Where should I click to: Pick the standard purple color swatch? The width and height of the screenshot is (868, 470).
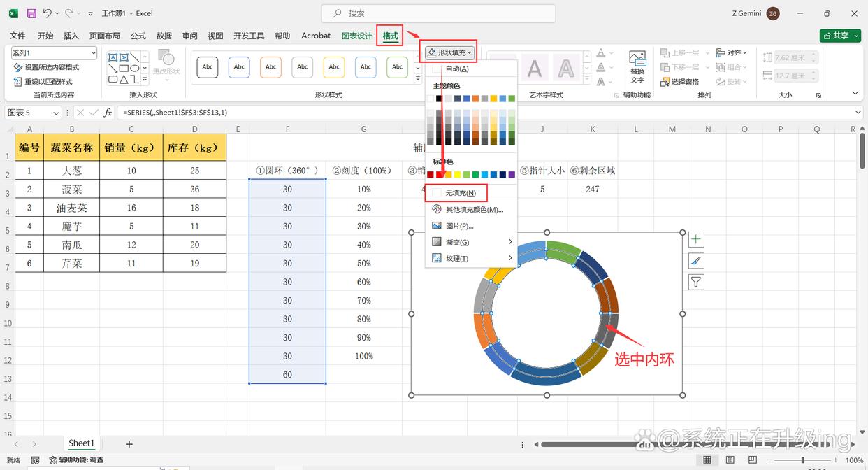click(x=512, y=174)
